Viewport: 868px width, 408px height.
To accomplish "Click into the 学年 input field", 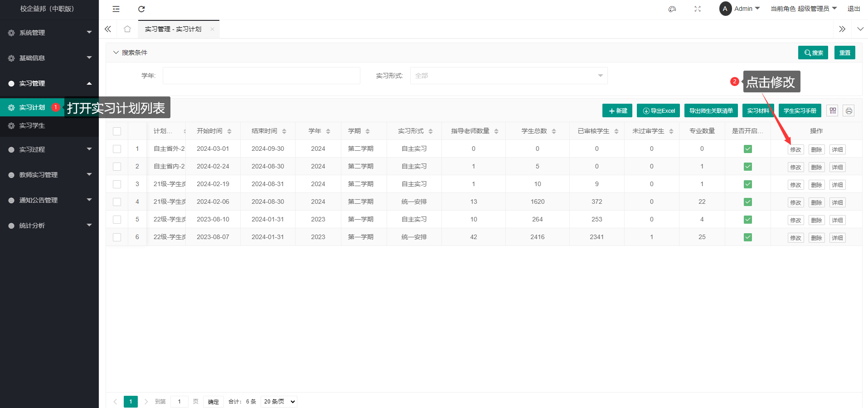I will pos(261,76).
